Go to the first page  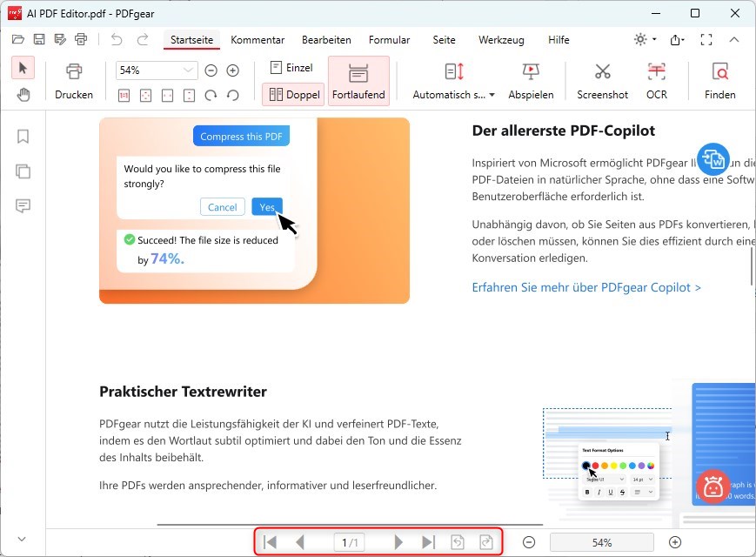click(270, 542)
